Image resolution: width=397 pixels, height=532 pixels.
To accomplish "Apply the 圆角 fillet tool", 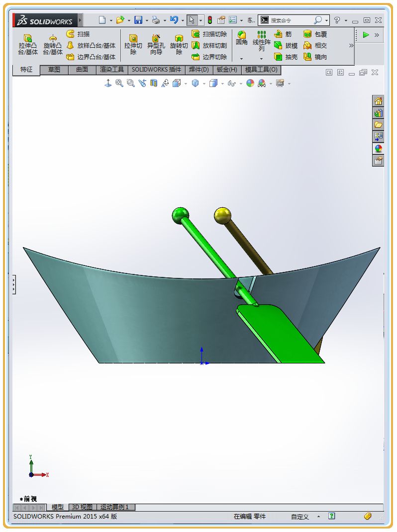I will coord(242,38).
